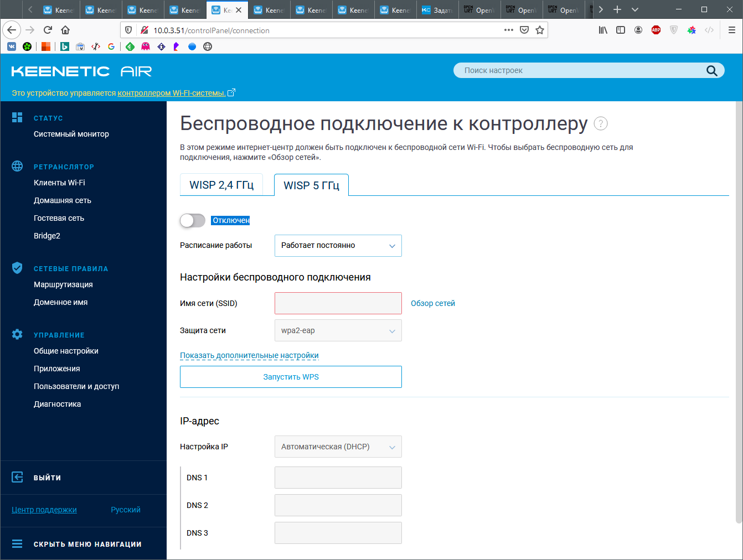The height and width of the screenshot is (560, 743).
Task: Open the Google bookmark
Action: pyautogui.click(x=111, y=46)
